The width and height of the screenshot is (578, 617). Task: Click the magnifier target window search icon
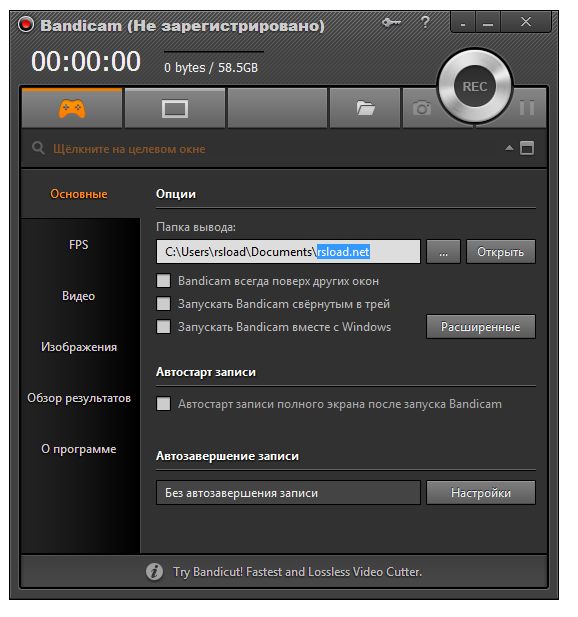pos(38,149)
